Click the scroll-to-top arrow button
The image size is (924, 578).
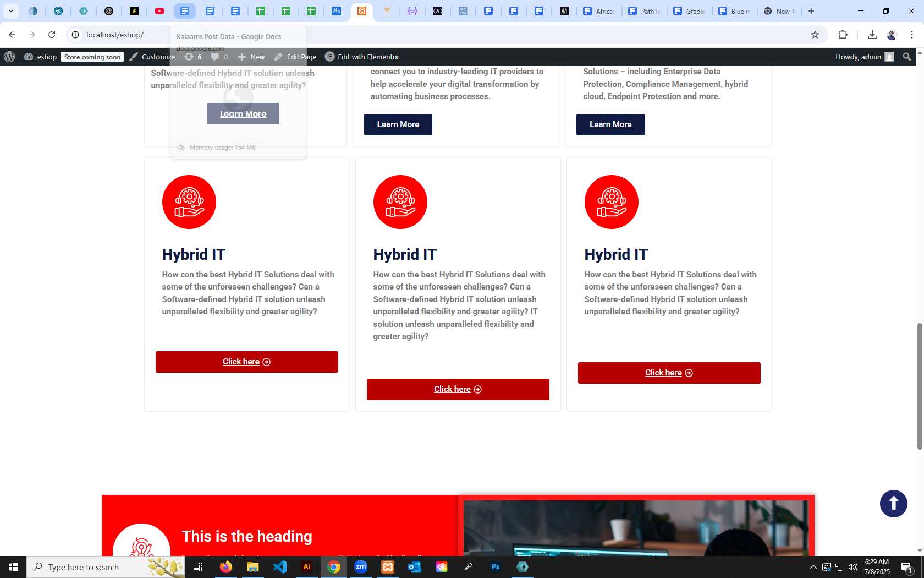(894, 504)
